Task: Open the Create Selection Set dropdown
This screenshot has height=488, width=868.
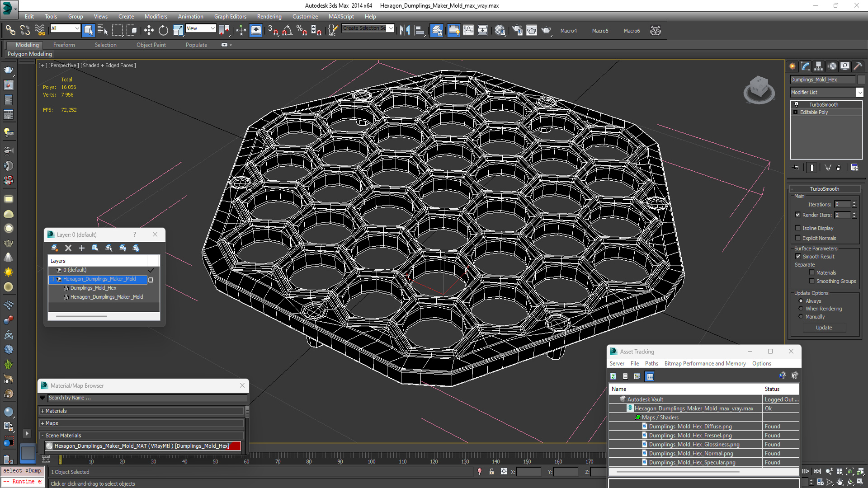Action: pos(391,28)
